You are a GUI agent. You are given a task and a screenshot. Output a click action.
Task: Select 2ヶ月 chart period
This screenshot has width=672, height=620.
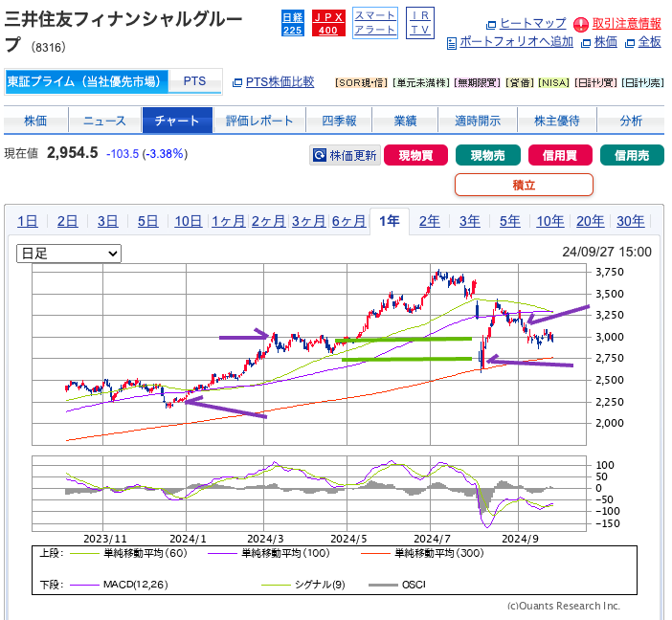point(268,221)
